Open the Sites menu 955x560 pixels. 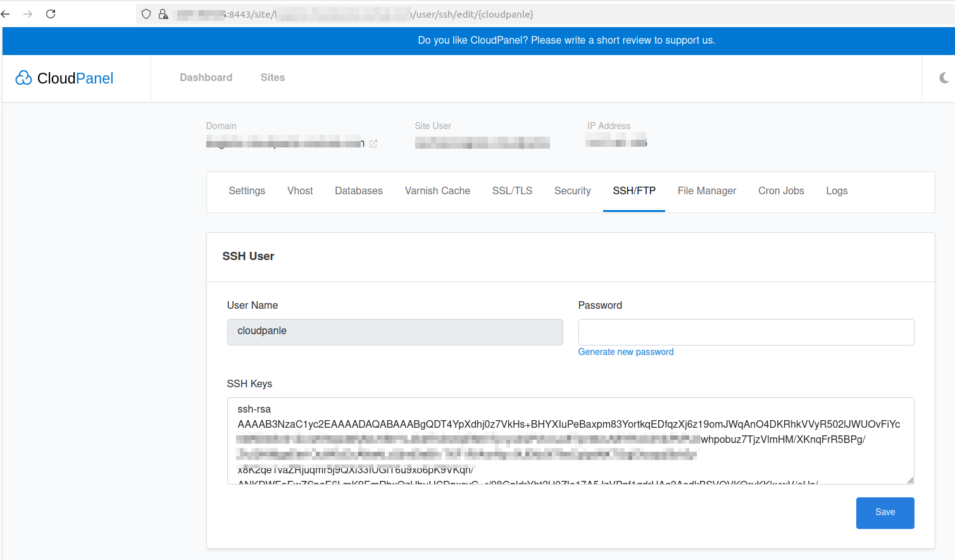click(273, 77)
